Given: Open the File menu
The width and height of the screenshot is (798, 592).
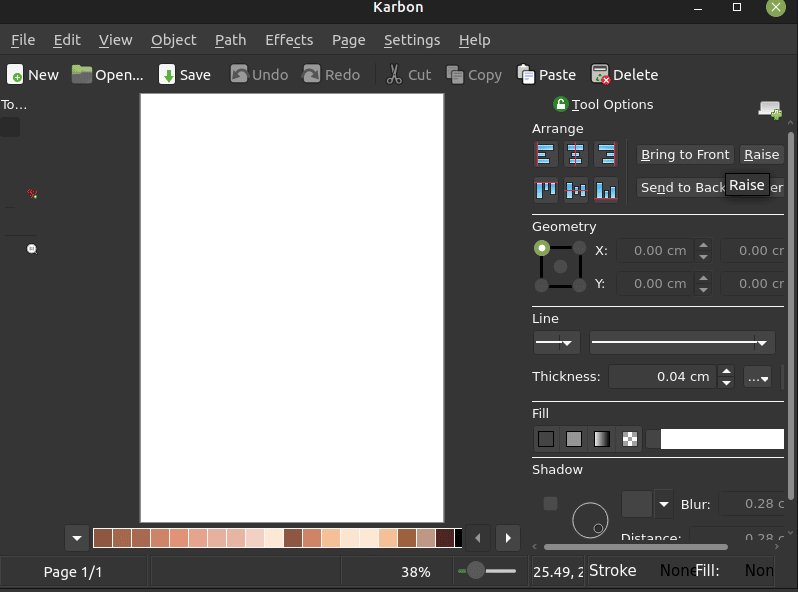Looking at the screenshot, I should [x=23, y=40].
